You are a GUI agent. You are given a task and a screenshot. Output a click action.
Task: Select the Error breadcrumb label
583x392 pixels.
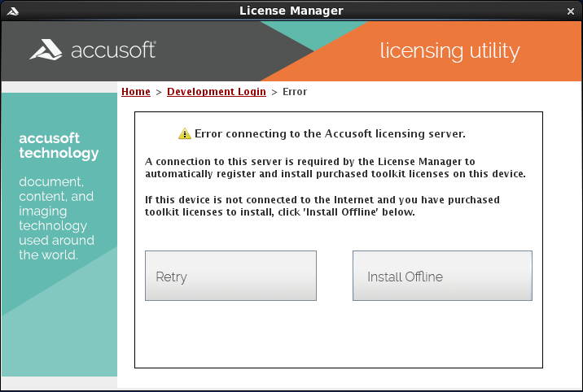[295, 92]
